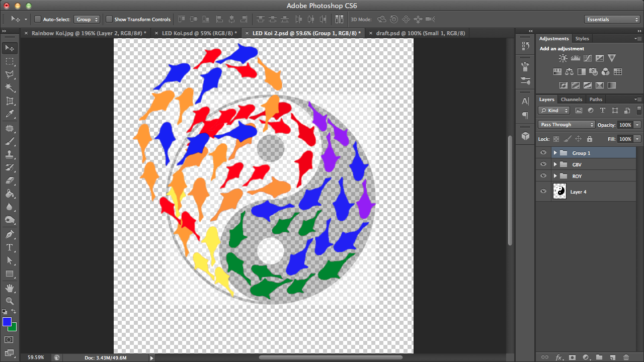Click the Styles panel label
The image size is (644, 362).
[582, 38]
